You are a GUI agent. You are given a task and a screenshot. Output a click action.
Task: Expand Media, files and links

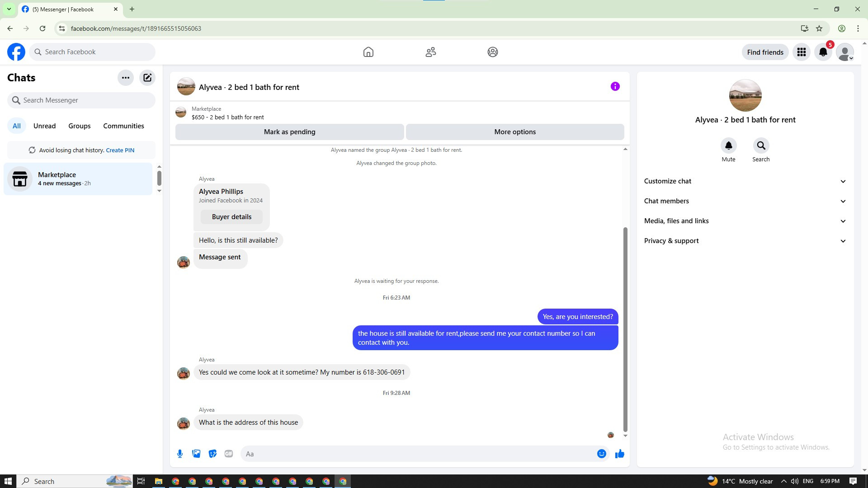point(745,221)
